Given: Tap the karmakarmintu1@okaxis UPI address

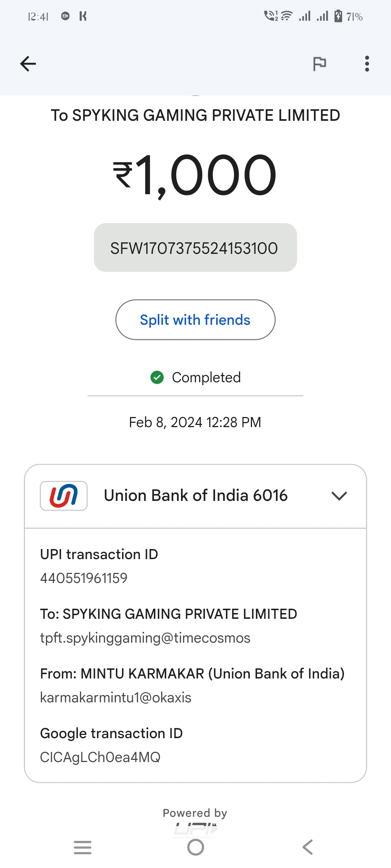Looking at the screenshot, I should coord(115,698).
